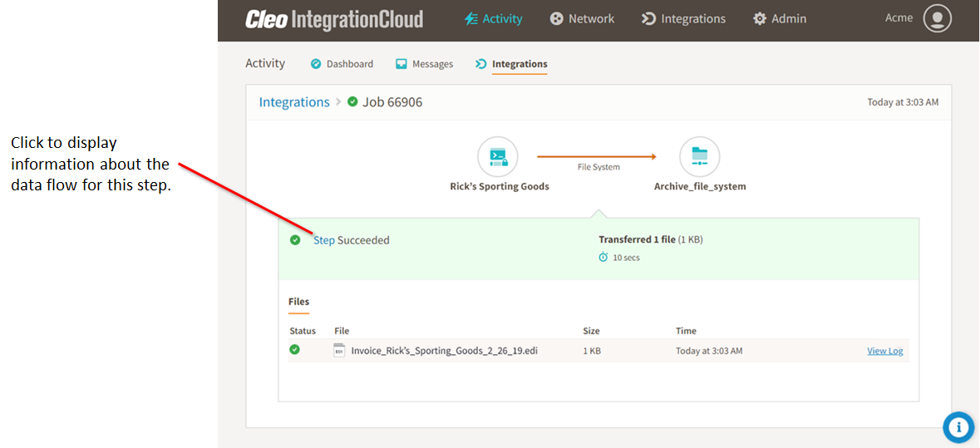980x448 pixels.
Task: Open the Acme user profile avatar
Action: (x=937, y=18)
